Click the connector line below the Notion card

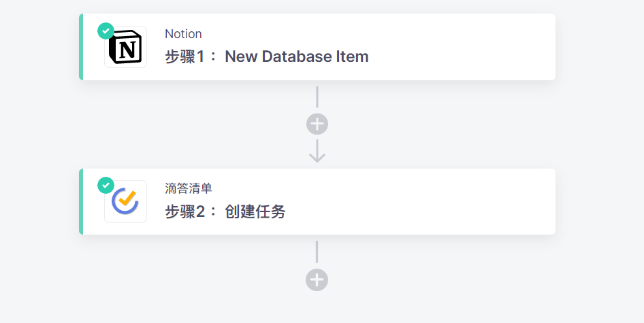317,97
